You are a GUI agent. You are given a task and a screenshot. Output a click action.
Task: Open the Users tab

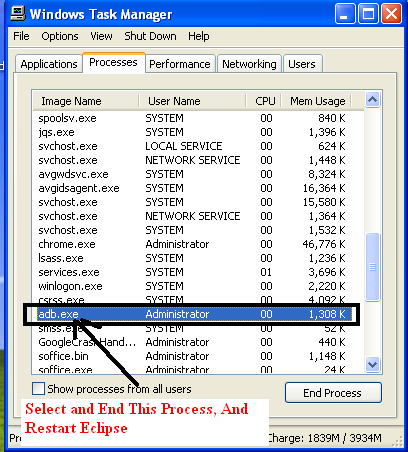(302, 64)
